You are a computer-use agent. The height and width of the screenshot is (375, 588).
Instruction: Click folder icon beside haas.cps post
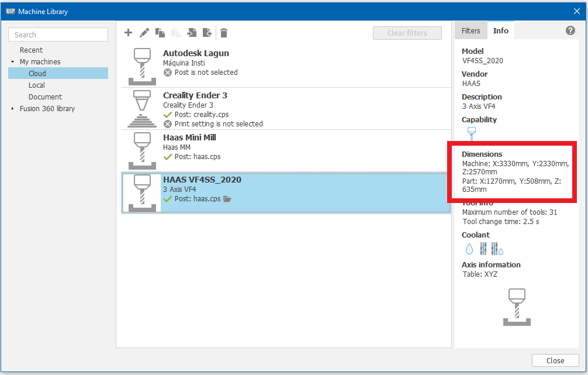coord(227,199)
